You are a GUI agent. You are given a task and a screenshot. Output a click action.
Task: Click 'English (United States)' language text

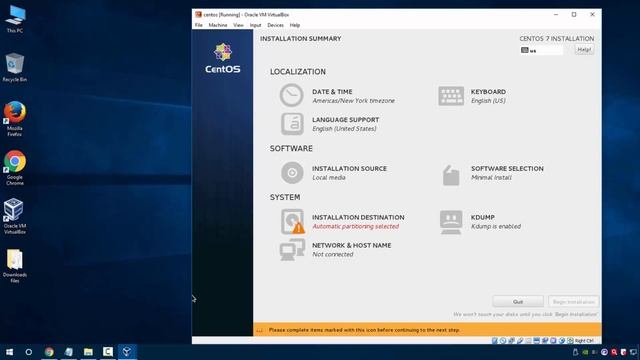click(344, 129)
